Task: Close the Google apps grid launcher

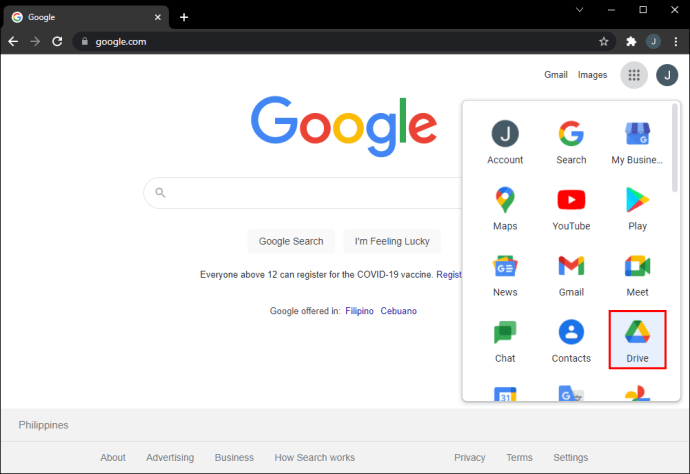Action: click(634, 75)
